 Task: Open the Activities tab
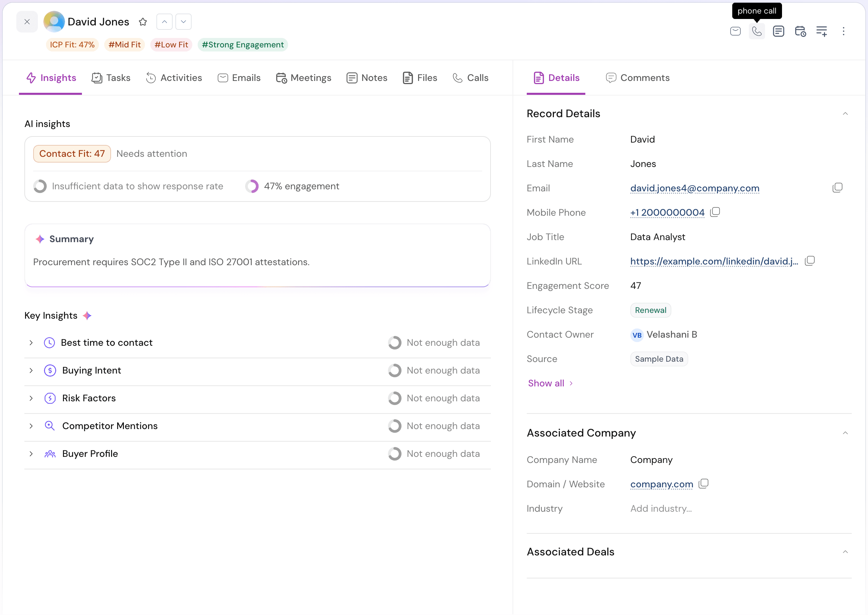[x=174, y=78]
